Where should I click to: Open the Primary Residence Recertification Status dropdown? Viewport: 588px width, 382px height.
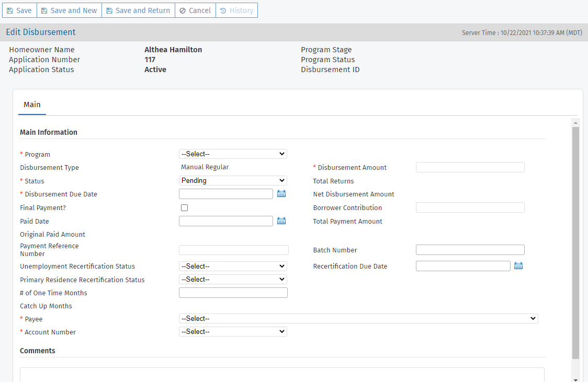233,279
